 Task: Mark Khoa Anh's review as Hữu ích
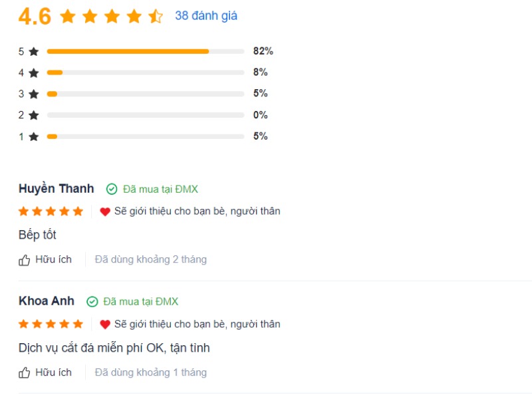(x=53, y=372)
